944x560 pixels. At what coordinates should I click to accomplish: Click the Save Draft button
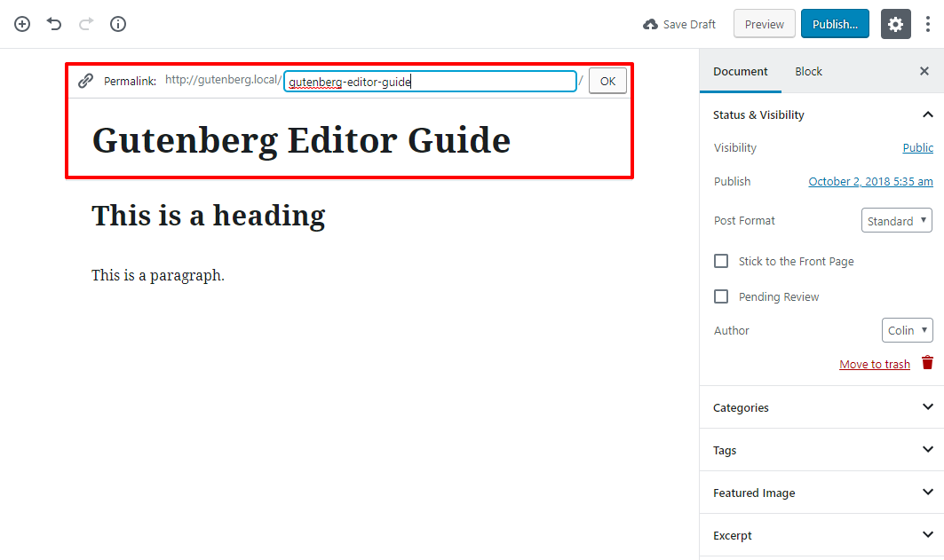(679, 25)
